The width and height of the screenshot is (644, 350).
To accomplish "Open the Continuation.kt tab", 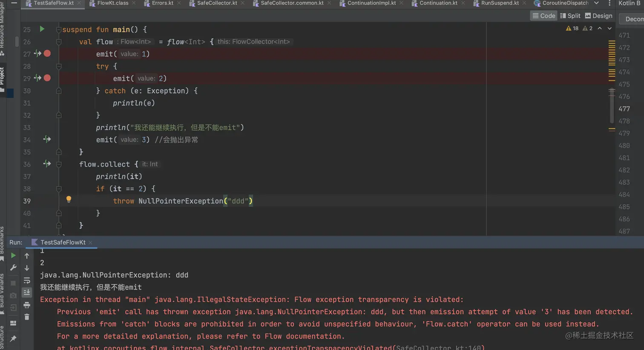I will pos(438,3).
